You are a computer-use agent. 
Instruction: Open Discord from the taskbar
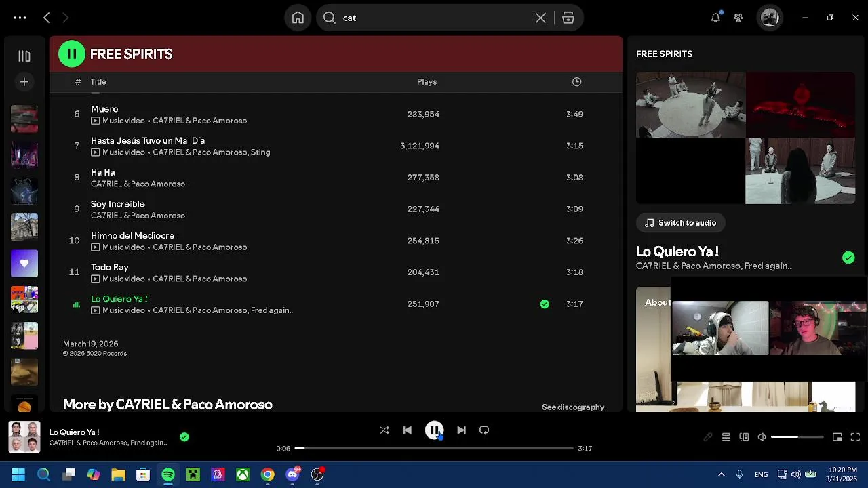click(292, 474)
